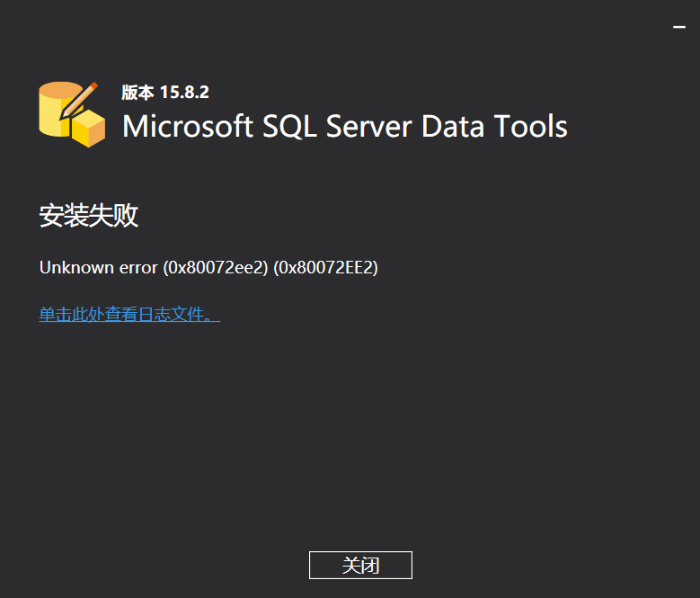Minimize the installer window
Viewport: 700px width, 598px height.
click(679, 28)
